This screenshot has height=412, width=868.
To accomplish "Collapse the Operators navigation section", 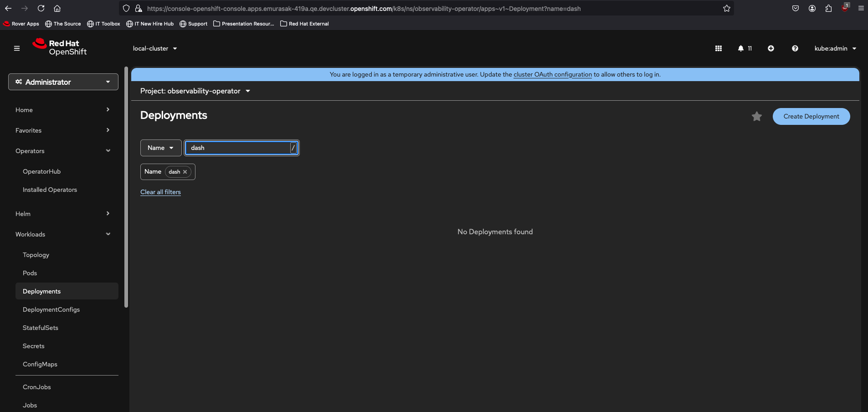I will click(x=63, y=151).
